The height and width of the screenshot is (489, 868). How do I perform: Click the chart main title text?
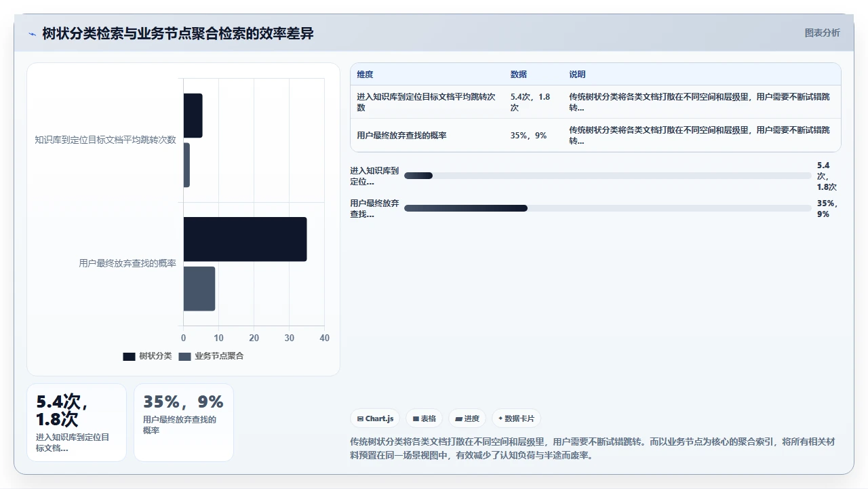178,33
